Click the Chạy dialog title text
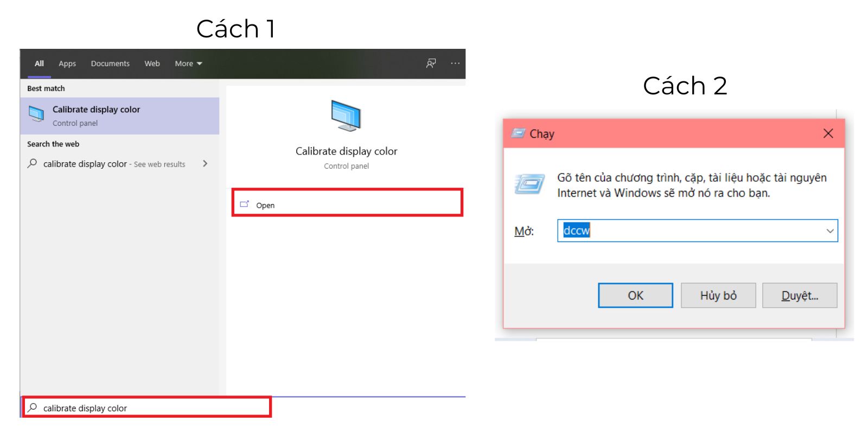Image resolution: width=868 pixels, height=434 pixels. (542, 134)
